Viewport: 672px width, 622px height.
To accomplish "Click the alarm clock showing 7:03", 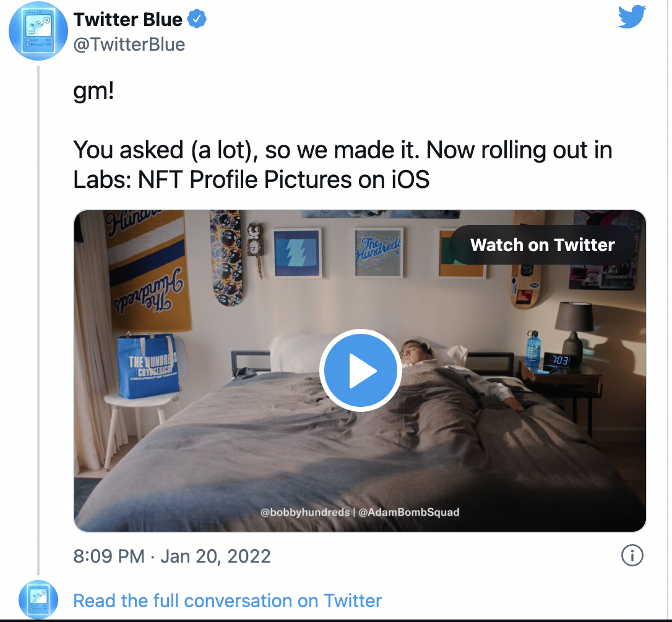I will (x=556, y=360).
